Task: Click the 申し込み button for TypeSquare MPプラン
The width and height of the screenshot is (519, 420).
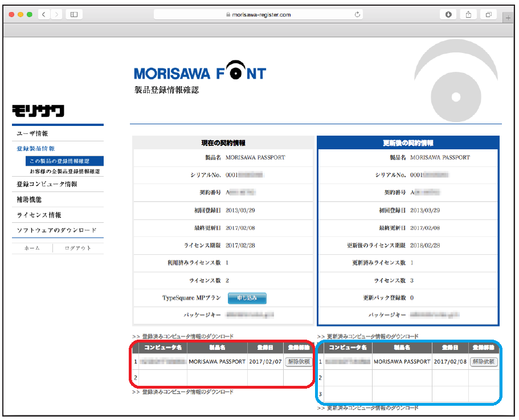Action: 247,298
